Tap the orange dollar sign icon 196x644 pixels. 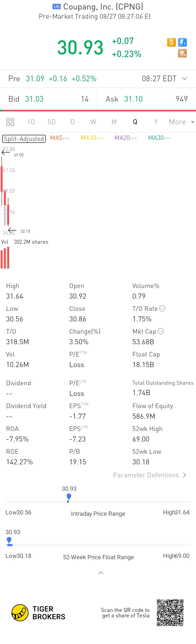[x=171, y=42]
